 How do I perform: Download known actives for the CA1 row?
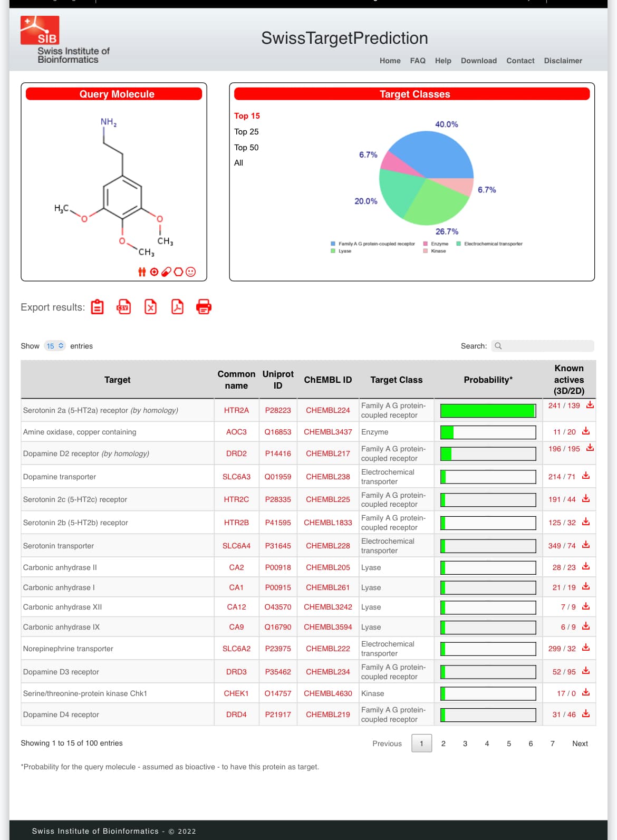(586, 587)
